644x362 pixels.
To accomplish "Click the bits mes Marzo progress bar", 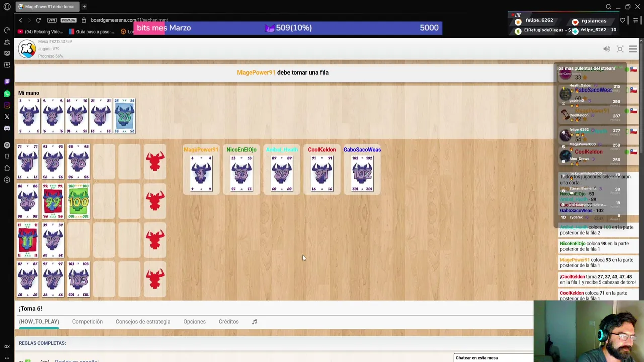I will click(288, 28).
